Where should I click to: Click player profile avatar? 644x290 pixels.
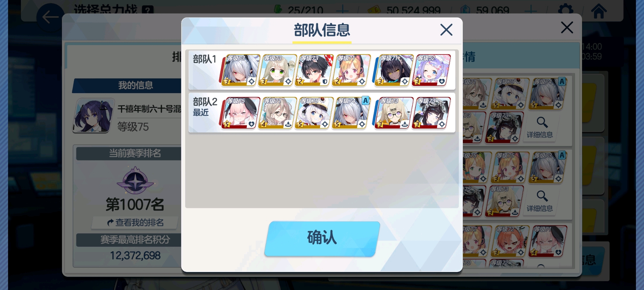tap(93, 115)
